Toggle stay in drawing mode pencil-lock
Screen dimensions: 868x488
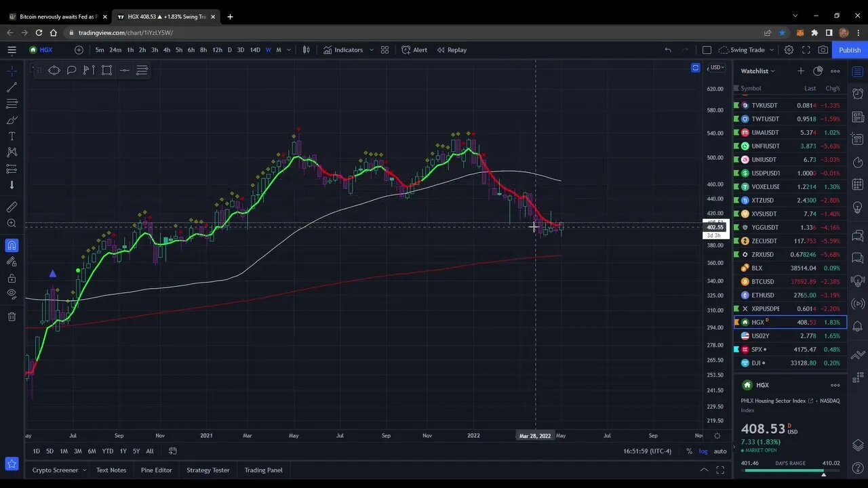point(12,262)
